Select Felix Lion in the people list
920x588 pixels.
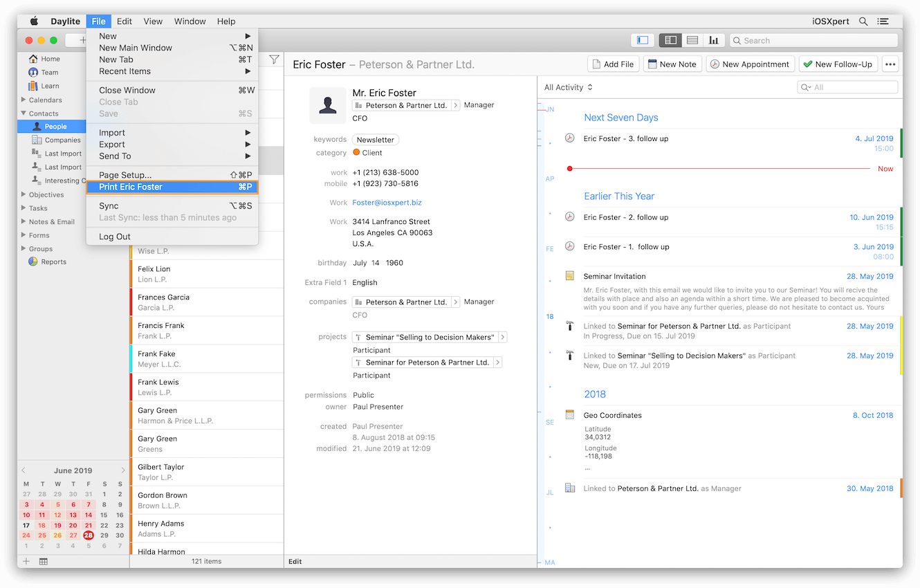207,274
